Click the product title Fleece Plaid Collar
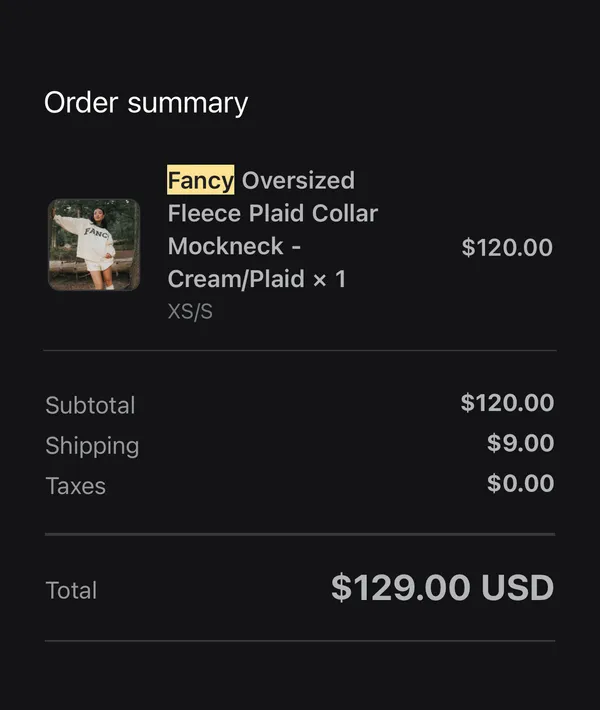This screenshot has width=600, height=710. (273, 213)
